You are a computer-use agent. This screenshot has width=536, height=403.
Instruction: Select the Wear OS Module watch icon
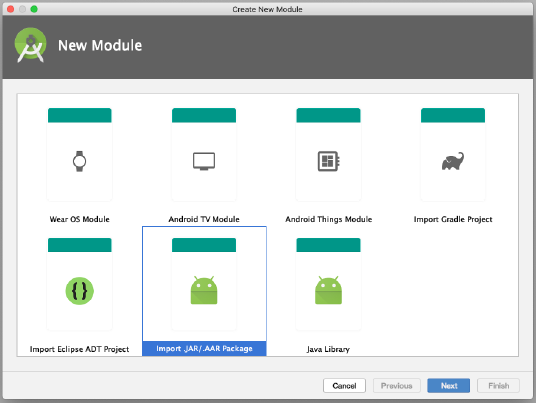click(79, 161)
